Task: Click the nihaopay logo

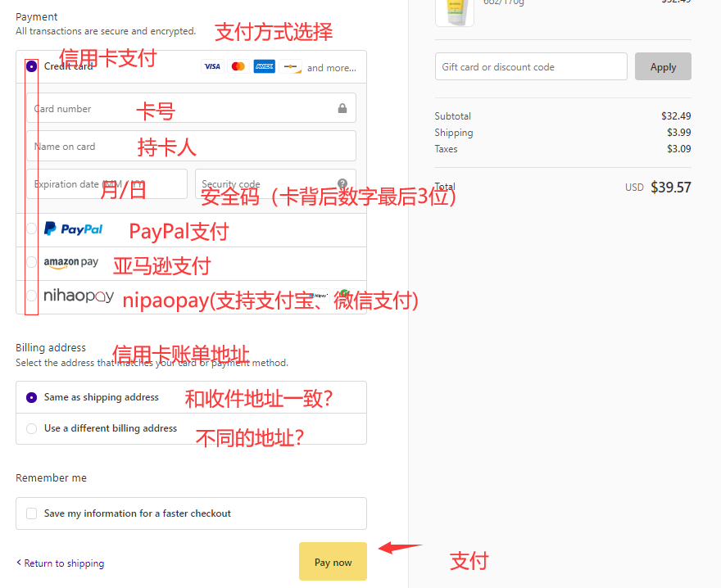Action: pos(79,296)
